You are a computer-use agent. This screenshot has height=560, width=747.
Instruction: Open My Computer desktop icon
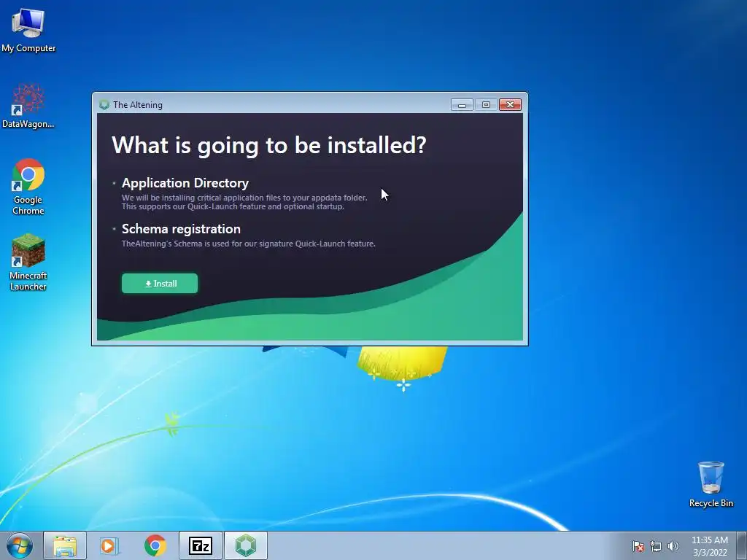click(x=28, y=29)
